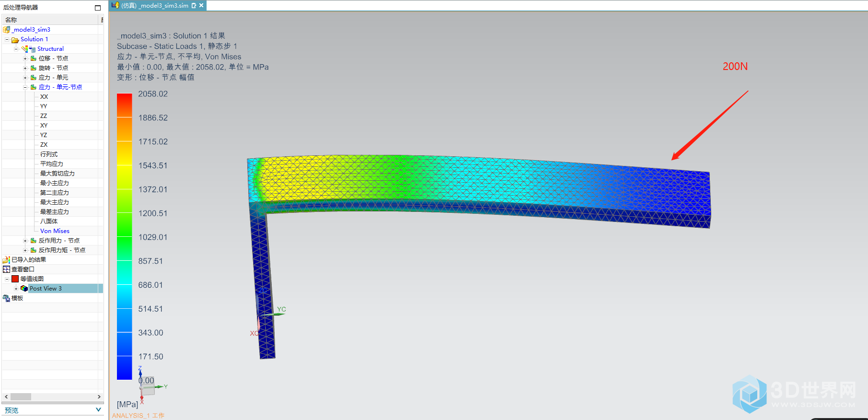
Task: Expand the 旋转 - 节点 node
Action: (x=25, y=68)
